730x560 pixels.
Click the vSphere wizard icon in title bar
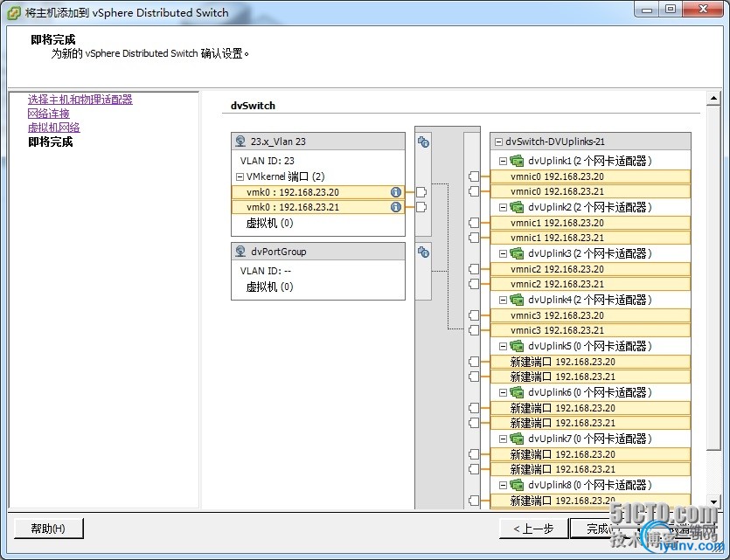coord(15,12)
